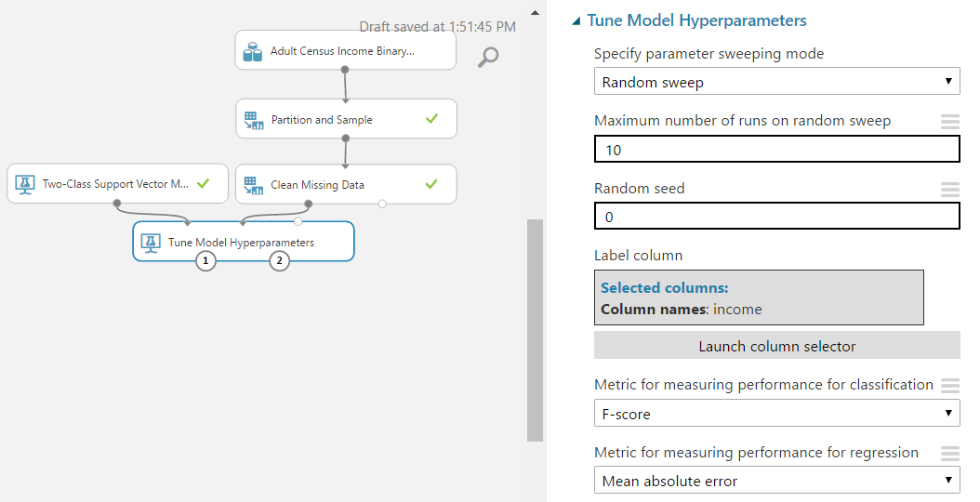Screen dimensions: 980x502
Task: Click the Clean Missing Data module icon
Action: 253,185
